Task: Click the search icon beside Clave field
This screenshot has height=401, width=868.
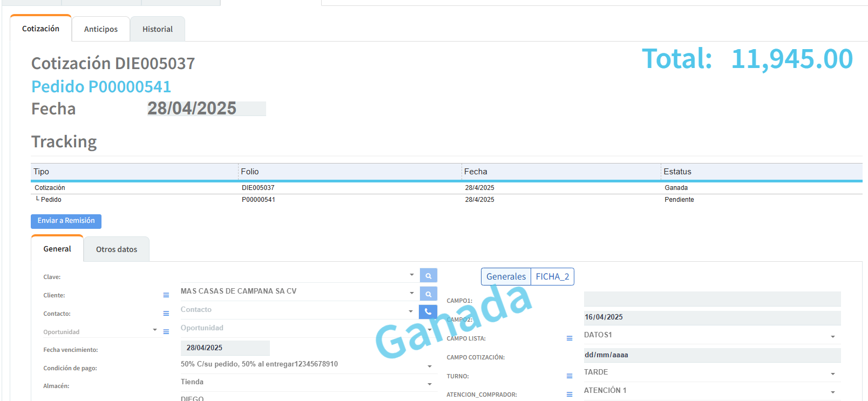Action: 428,276
